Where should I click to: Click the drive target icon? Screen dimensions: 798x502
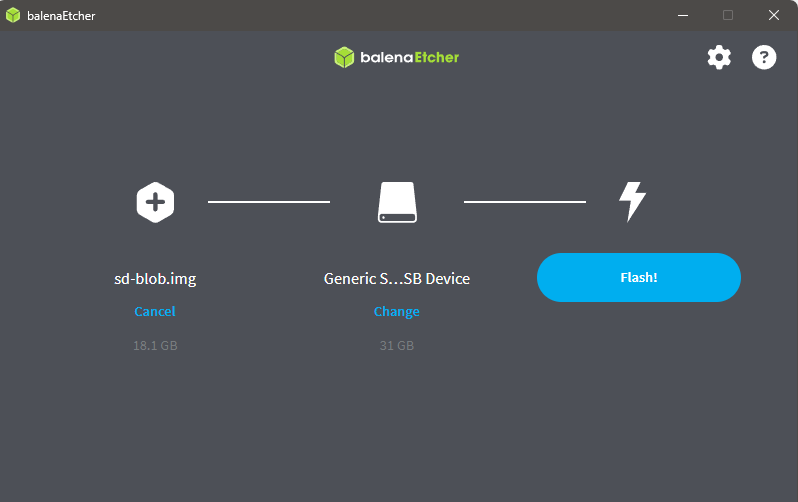click(x=397, y=202)
